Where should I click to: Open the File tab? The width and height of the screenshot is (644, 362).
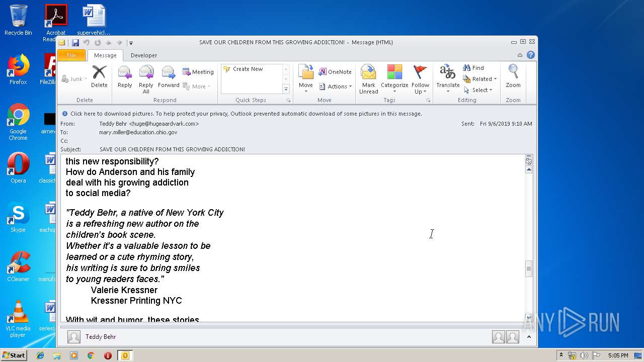click(x=71, y=55)
